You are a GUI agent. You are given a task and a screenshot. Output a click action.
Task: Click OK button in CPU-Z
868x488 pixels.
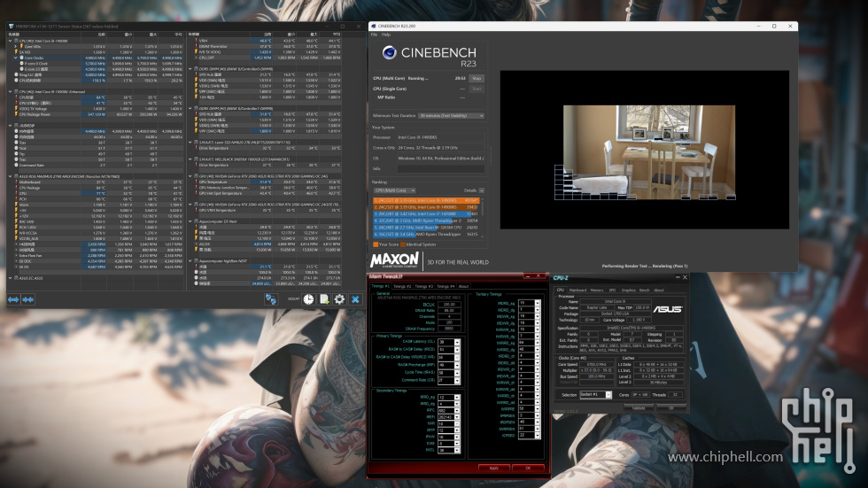(671, 407)
